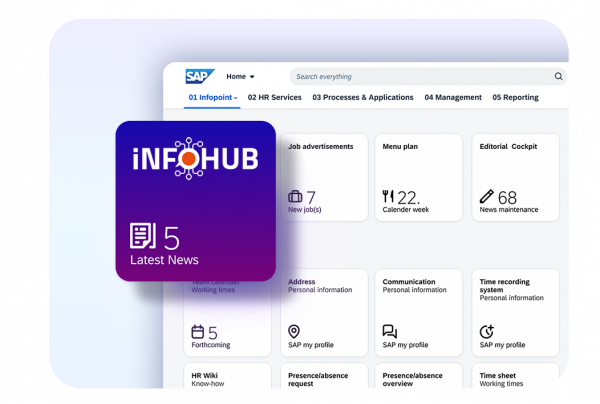Click the "News maintenance" label
This screenshot has width=600, height=404.
click(509, 210)
